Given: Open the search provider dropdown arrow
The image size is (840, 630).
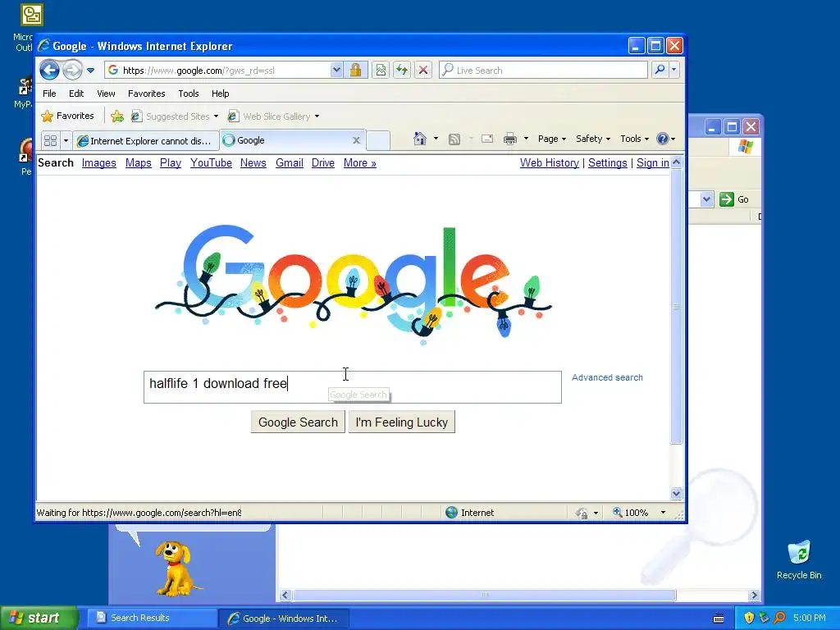Looking at the screenshot, I should pos(674,70).
